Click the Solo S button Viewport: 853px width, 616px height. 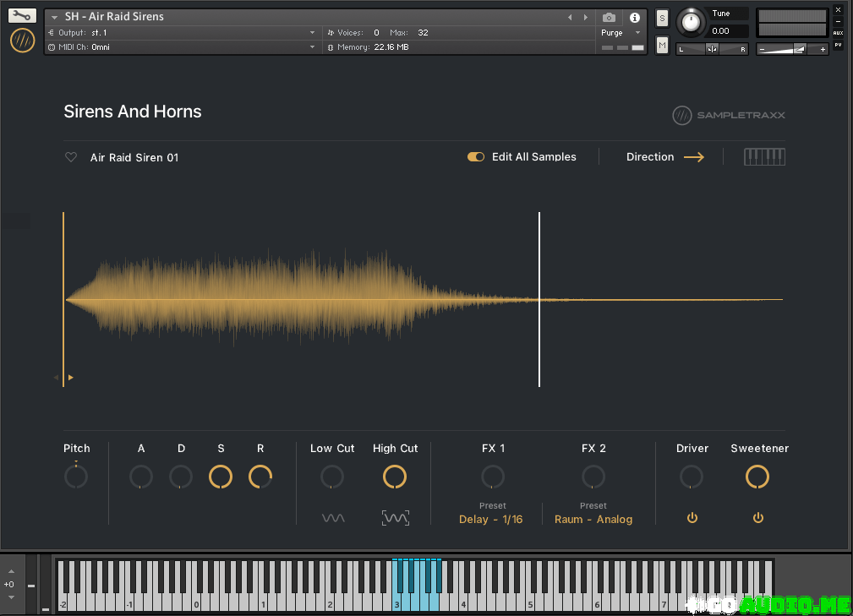[662, 19]
